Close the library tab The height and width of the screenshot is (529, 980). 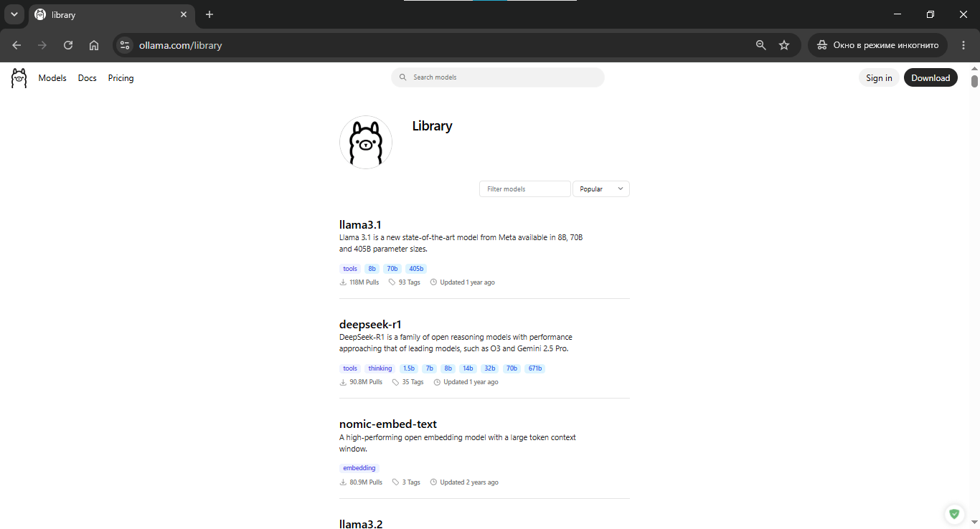184,14
